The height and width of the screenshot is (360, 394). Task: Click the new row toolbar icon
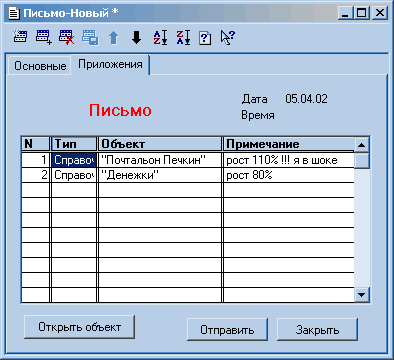[20, 37]
